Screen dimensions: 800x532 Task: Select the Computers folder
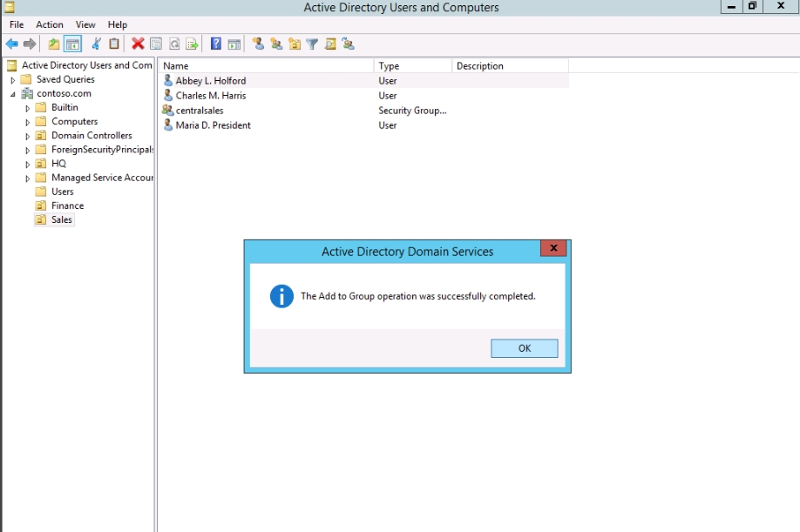click(74, 121)
